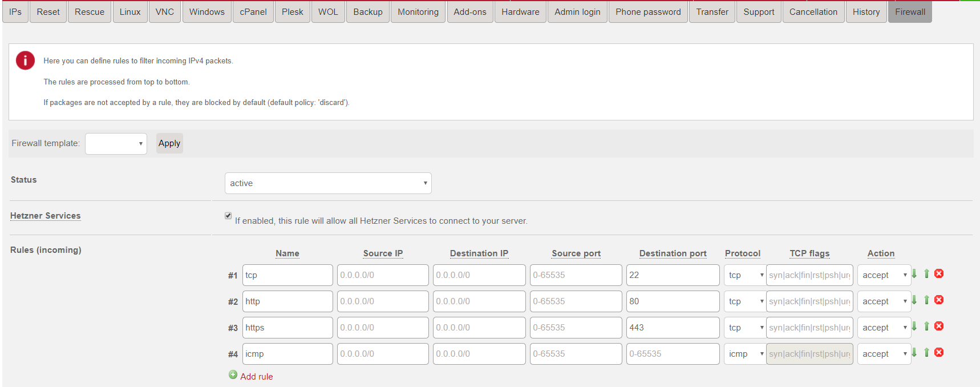
Task: Open the Plesk tab
Action: (293, 12)
